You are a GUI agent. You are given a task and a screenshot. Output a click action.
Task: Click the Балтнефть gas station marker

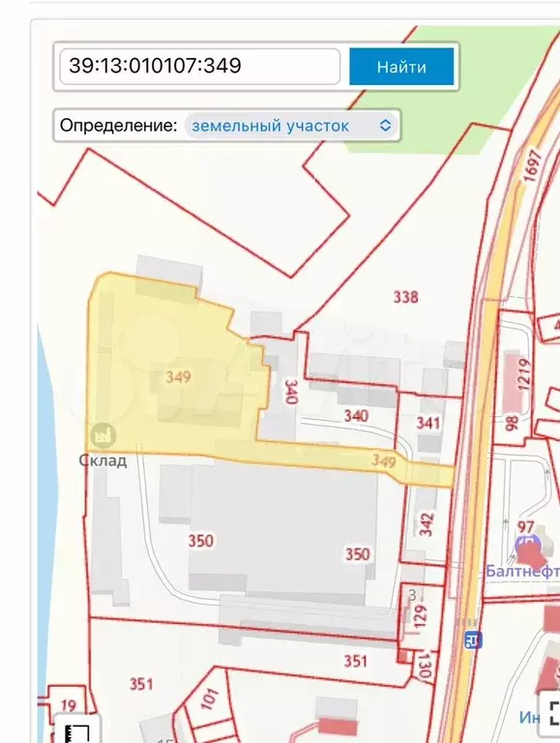click(528, 550)
